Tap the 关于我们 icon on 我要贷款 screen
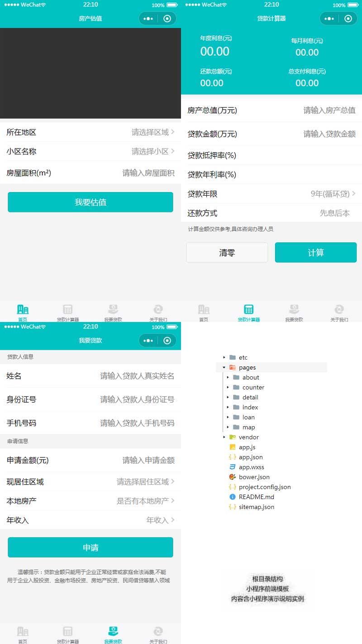 pos(158,631)
